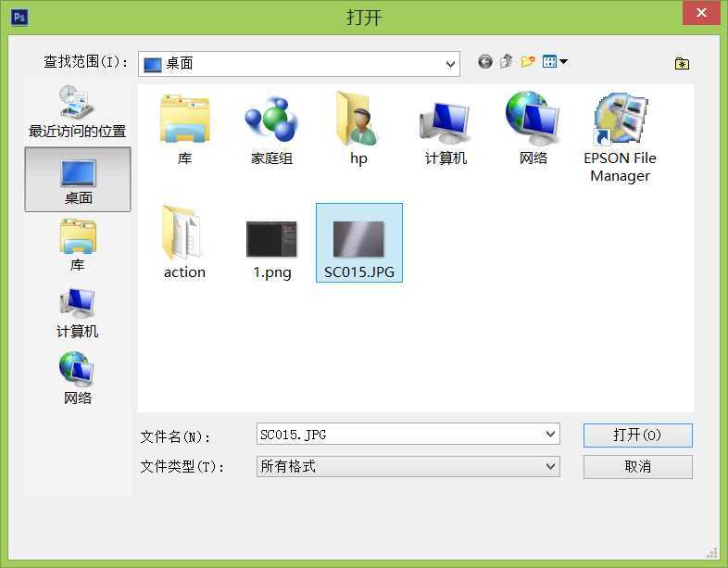Image resolution: width=728 pixels, height=568 pixels.
Task: Create a new folder
Action: (528, 62)
